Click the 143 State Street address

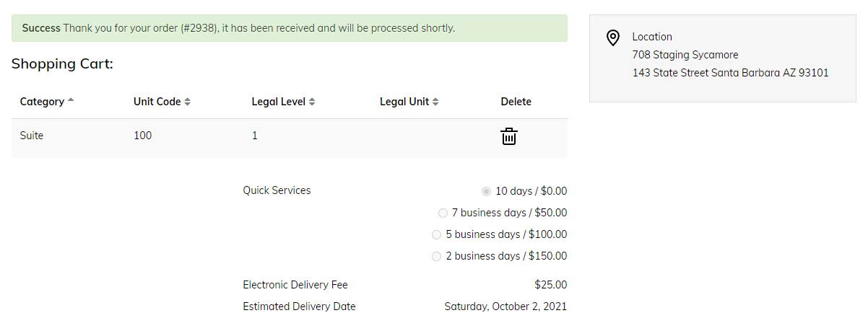click(730, 73)
